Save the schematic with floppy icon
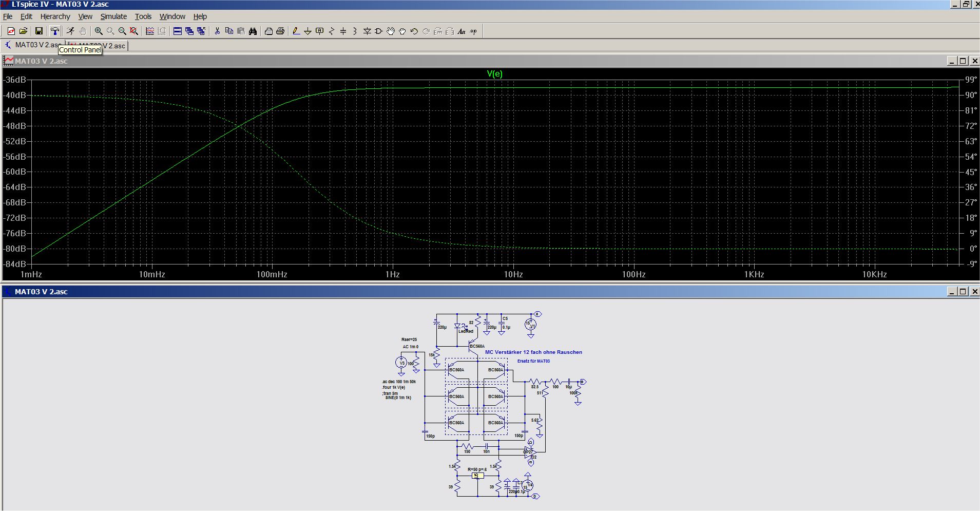The height and width of the screenshot is (511, 980). click(39, 31)
